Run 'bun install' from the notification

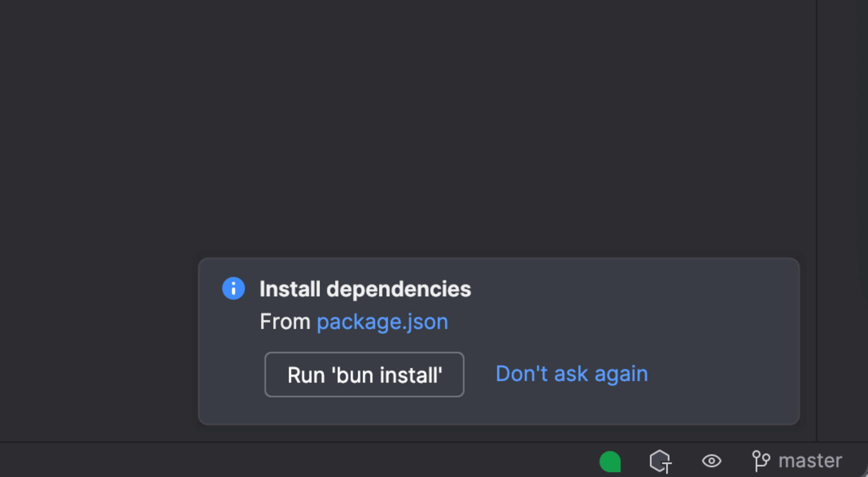[364, 375]
